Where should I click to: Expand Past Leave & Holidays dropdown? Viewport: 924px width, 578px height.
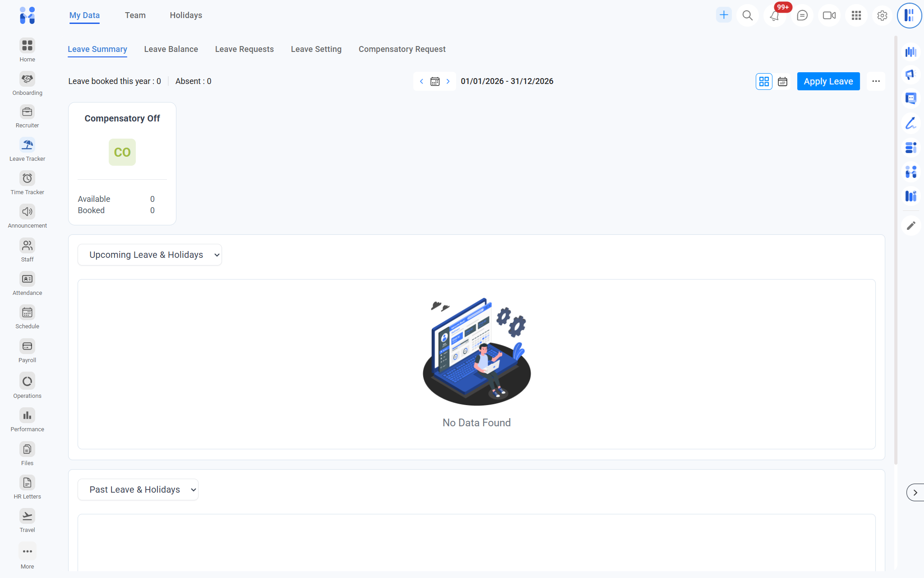tap(138, 490)
